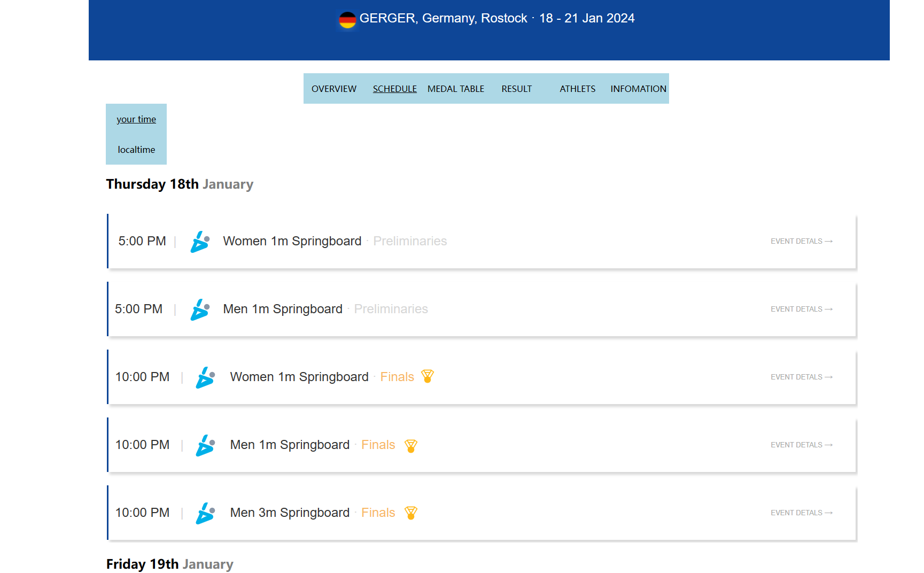Click diving icon for Women 1m Springboard Finals
This screenshot has height=573, width=924.
[x=205, y=377]
